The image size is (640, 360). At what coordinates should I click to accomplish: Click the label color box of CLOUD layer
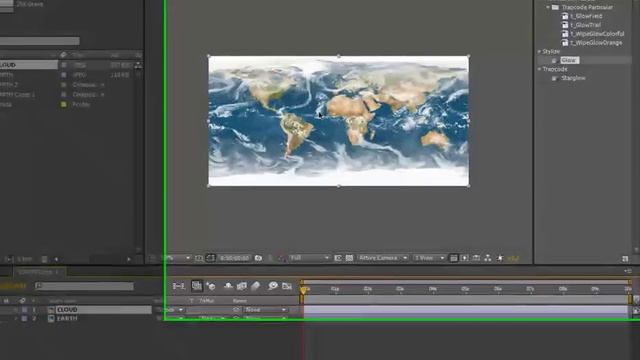(24, 310)
